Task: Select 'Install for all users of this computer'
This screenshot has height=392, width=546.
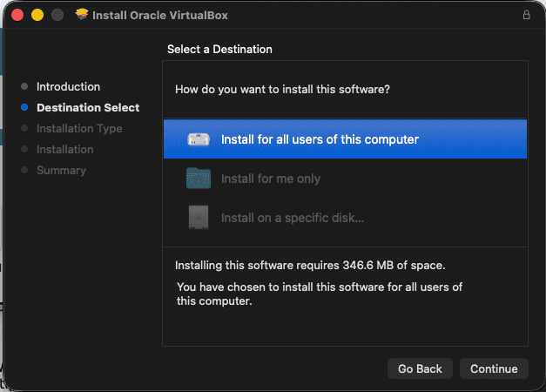Action: (320, 139)
